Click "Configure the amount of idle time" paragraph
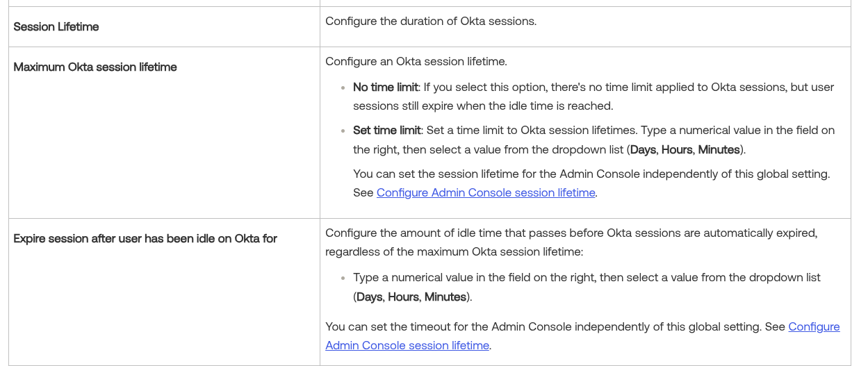Viewport: 868px width, 366px height. pyautogui.click(x=570, y=233)
